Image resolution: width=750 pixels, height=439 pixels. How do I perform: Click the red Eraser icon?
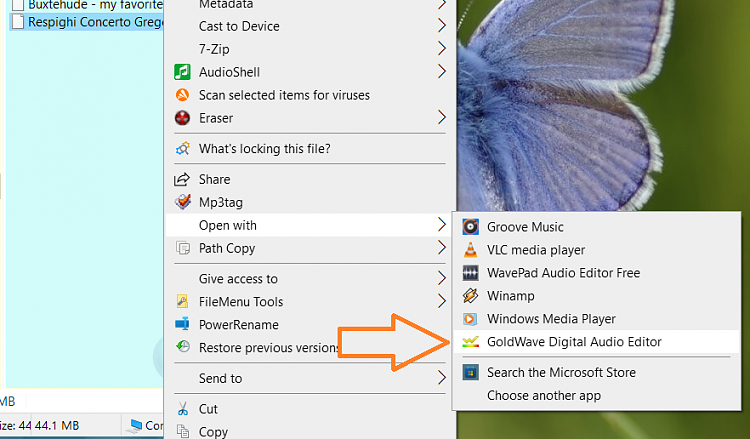click(182, 118)
